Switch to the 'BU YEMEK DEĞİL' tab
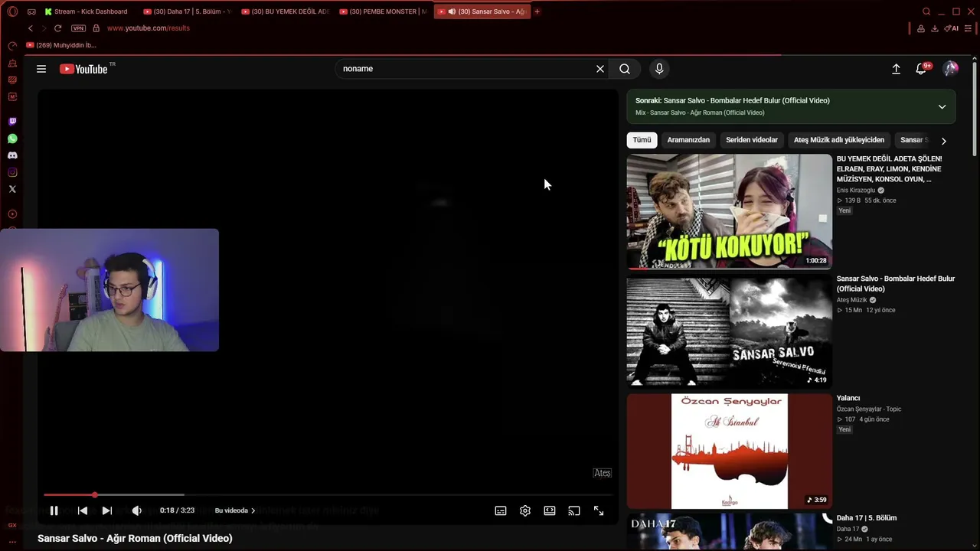The width and height of the screenshot is (980, 551). 285,11
